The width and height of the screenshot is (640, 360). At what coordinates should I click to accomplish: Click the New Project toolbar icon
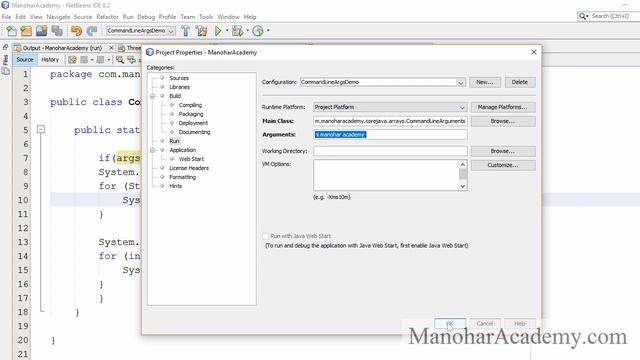pos(27,31)
